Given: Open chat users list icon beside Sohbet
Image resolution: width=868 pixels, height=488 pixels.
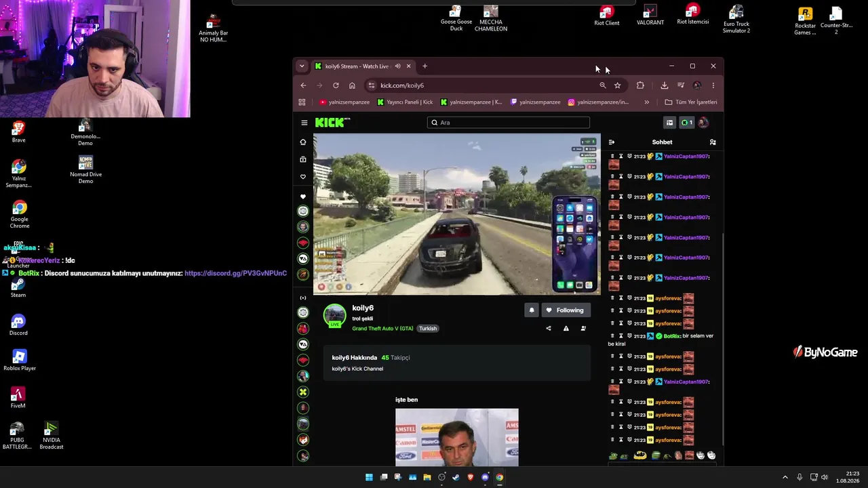Looking at the screenshot, I should tap(713, 142).
